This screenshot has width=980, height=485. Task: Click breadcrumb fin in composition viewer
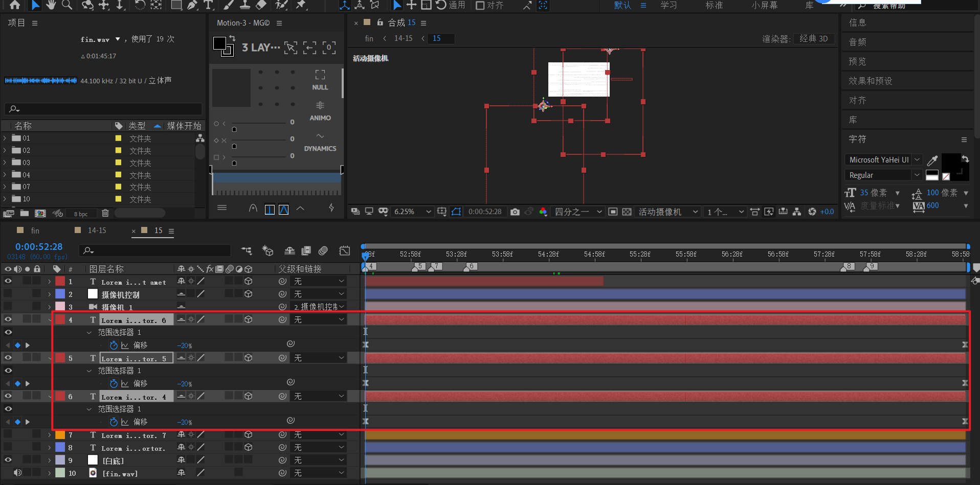pyautogui.click(x=369, y=38)
